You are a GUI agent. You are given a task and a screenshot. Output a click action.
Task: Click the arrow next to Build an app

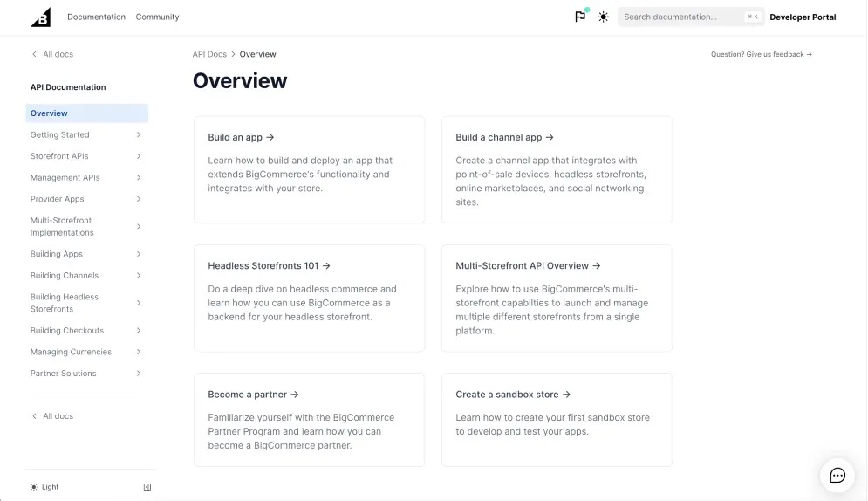tap(270, 137)
